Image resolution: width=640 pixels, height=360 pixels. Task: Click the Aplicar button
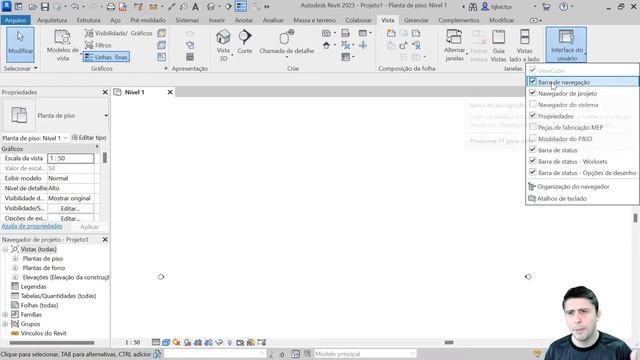pyautogui.click(x=89, y=227)
